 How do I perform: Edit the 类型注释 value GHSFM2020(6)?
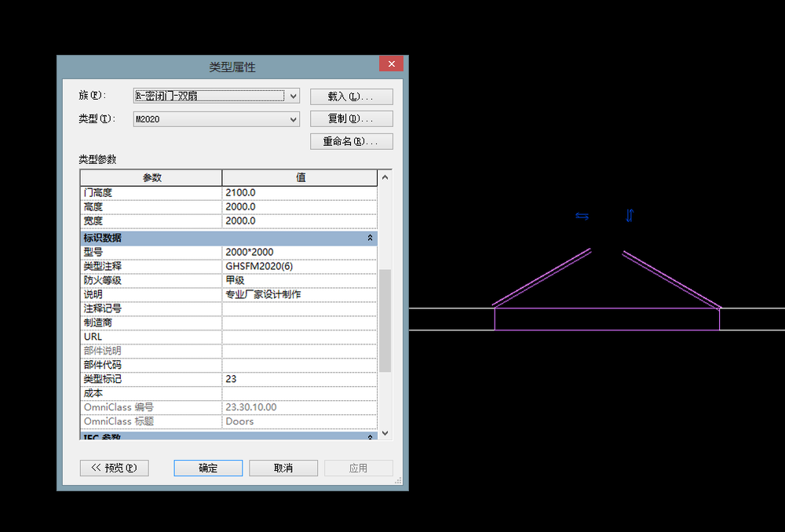pos(299,266)
